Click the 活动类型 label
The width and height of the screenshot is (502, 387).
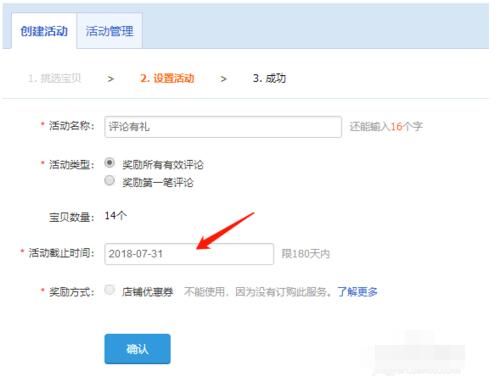pos(71,165)
